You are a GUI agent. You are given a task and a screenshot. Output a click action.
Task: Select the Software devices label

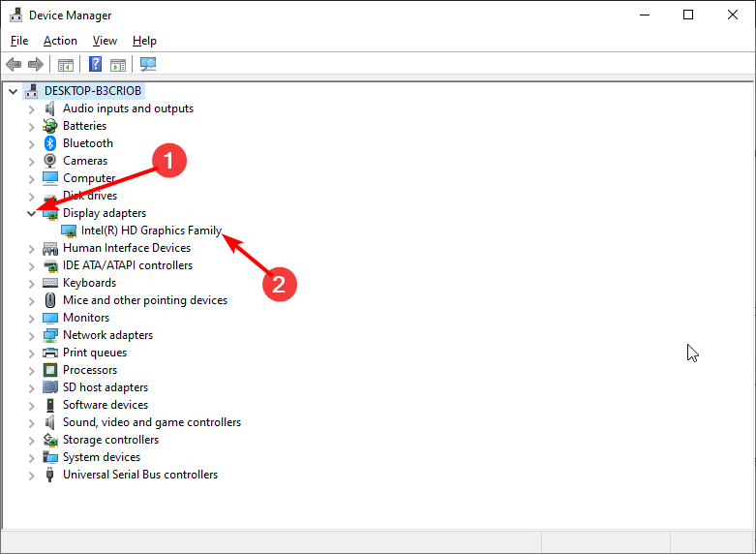click(x=106, y=405)
